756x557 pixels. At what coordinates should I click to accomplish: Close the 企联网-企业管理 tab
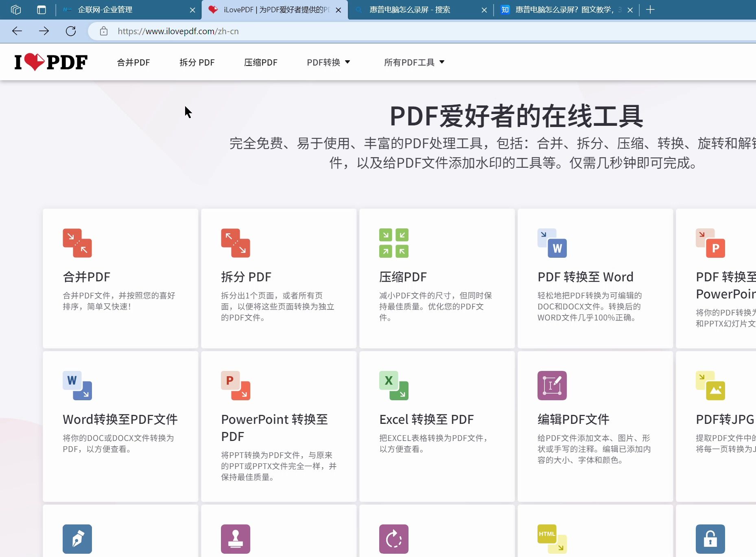tap(192, 10)
